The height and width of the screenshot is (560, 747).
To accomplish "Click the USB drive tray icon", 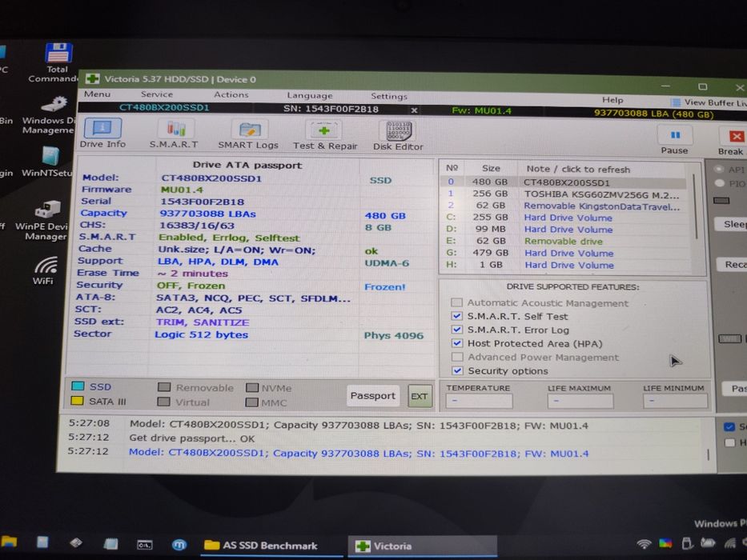I will pyautogui.click(x=686, y=543).
